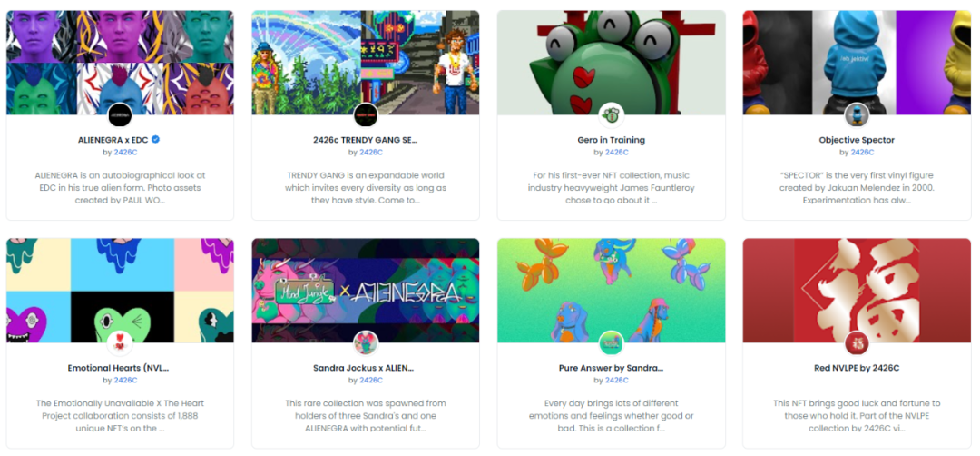Open the Gero in Training frog avatar
This screenshot has width=980, height=456.
click(x=611, y=115)
